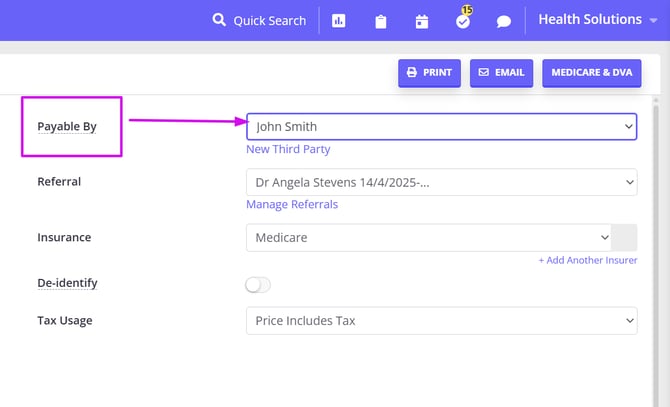Click the Quick Search magnifier icon
The height and width of the screenshot is (407, 670).
tap(219, 20)
